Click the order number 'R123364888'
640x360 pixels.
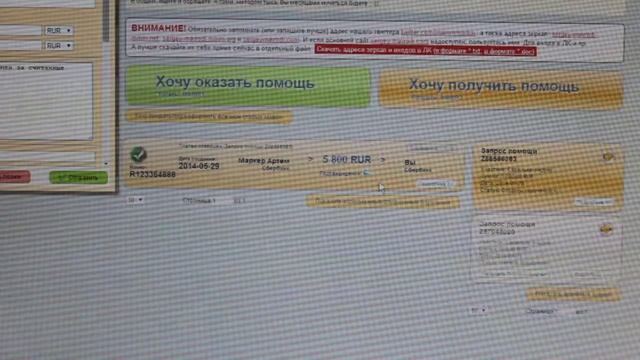coord(153,174)
